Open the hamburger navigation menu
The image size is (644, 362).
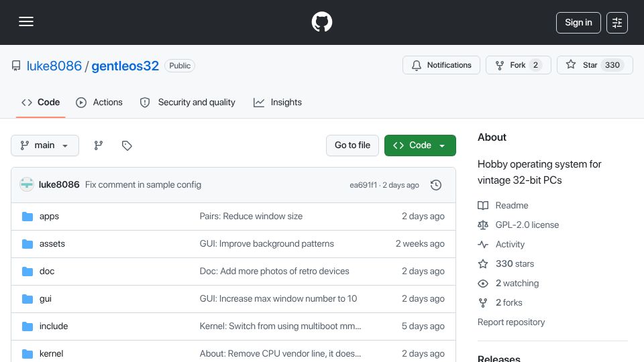(26, 21)
